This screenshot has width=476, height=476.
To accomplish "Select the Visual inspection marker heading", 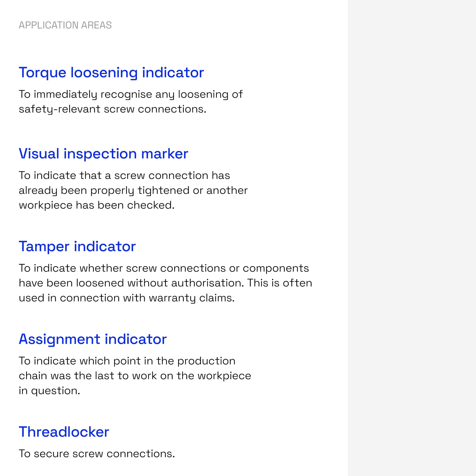I will (x=103, y=154).
